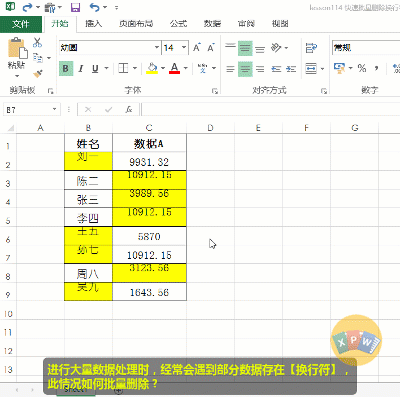The height and width of the screenshot is (397, 400).
Task: Open the font size dropdown
Action: point(184,48)
